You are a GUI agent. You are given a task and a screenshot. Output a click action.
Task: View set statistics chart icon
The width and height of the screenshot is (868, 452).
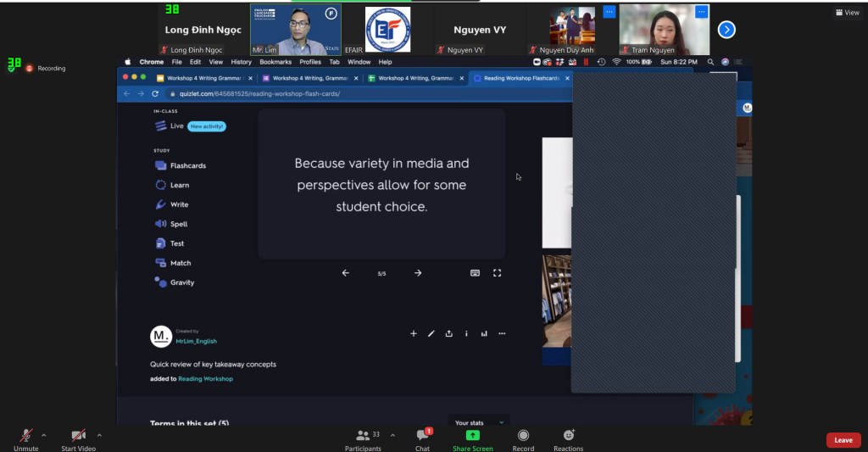(x=484, y=333)
